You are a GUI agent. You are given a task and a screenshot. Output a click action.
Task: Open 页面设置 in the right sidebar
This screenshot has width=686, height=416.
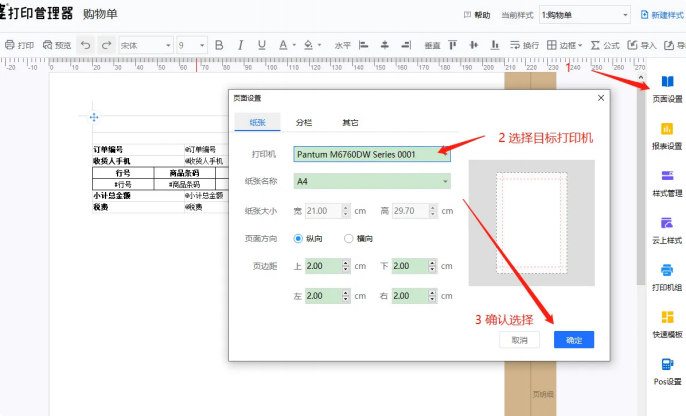pyautogui.click(x=667, y=88)
